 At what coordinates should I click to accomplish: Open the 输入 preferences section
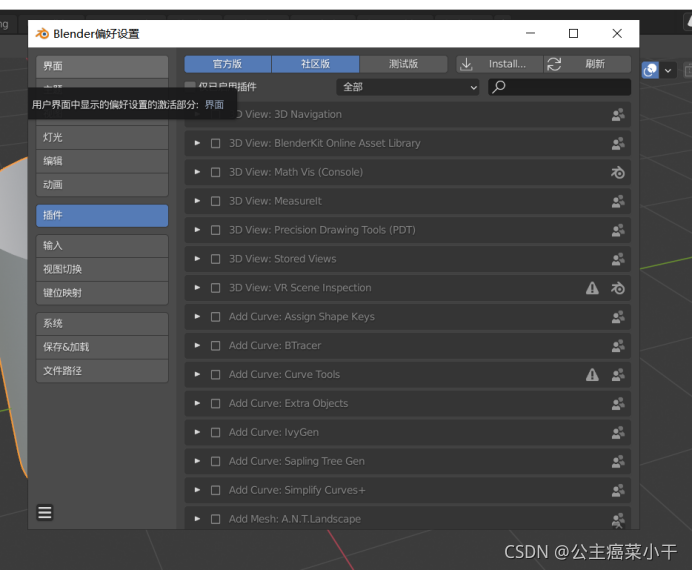click(x=102, y=246)
